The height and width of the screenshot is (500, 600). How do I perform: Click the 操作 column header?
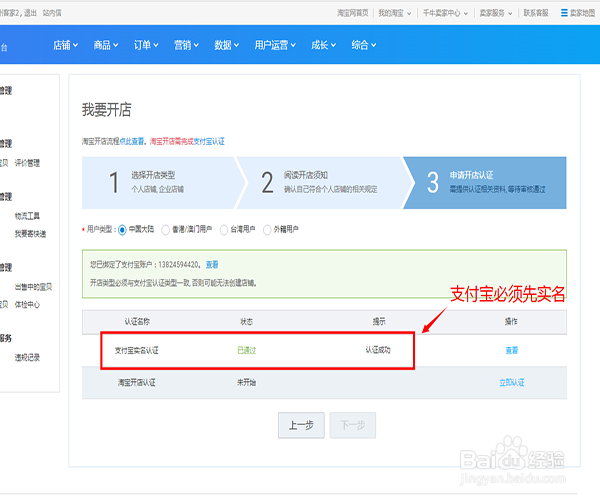pyautogui.click(x=511, y=322)
